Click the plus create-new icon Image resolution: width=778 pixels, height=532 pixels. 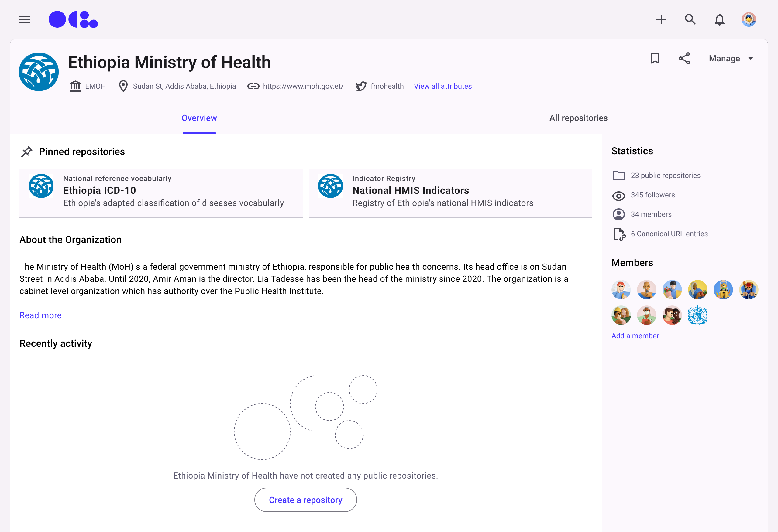661,19
